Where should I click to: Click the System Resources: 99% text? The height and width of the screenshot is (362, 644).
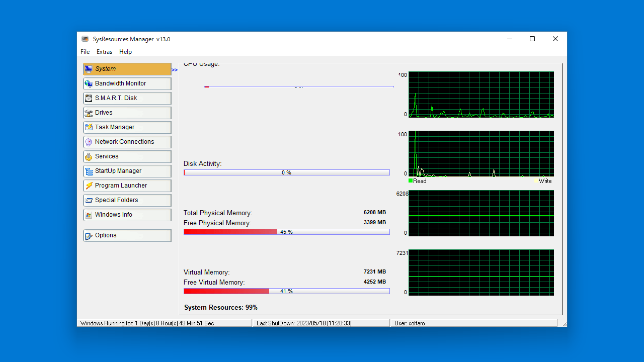[x=221, y=307]
